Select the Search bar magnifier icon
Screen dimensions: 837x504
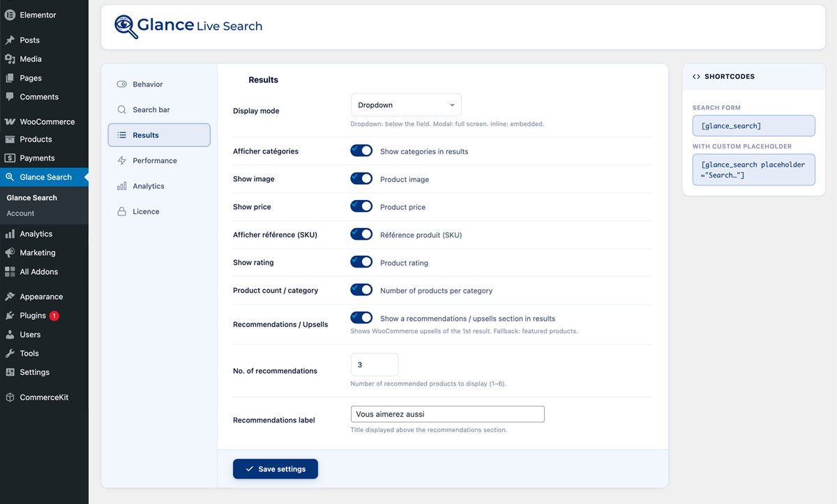pyautogui.click(x=121, y=109)
